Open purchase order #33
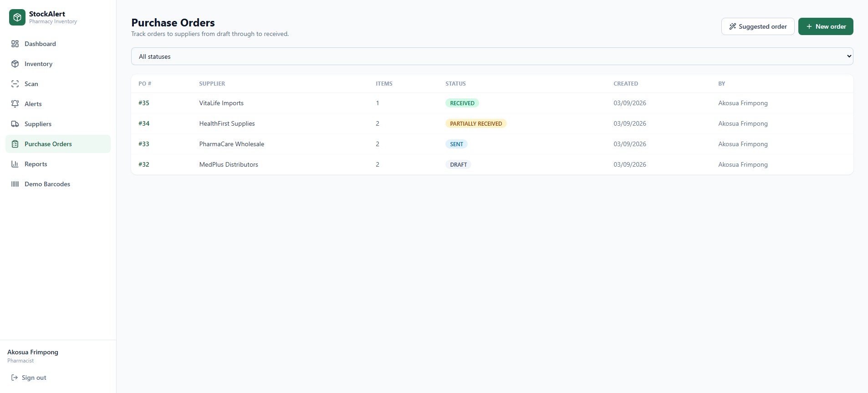The height and width of the screenshot is (393, 868). coord(144,144)
